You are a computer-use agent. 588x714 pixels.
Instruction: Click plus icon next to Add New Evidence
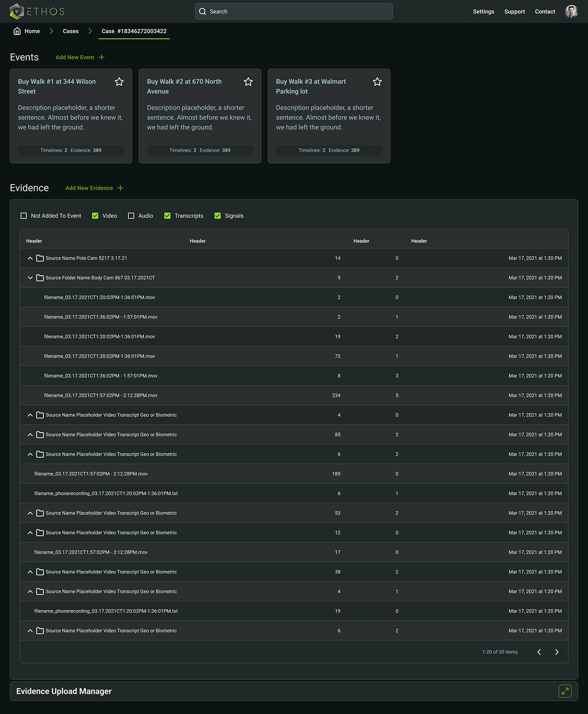click(x=120, y=188)
